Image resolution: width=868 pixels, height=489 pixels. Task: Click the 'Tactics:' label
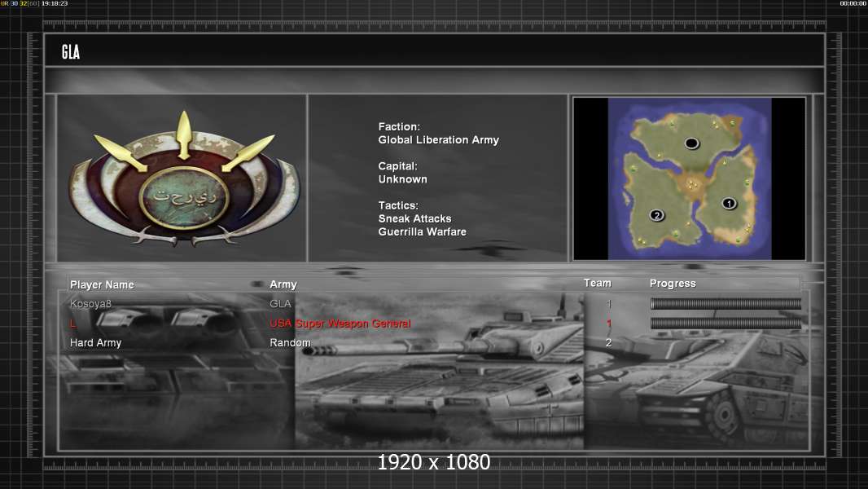(398, 205)
